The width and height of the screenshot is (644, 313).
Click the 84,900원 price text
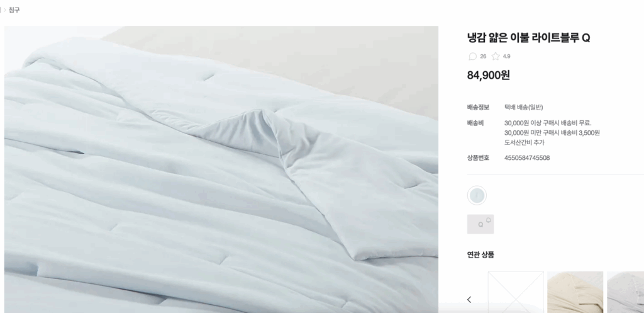point(488,76)
